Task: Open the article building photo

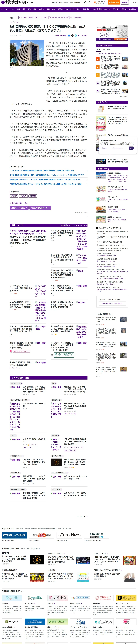Action: (27, 53)
